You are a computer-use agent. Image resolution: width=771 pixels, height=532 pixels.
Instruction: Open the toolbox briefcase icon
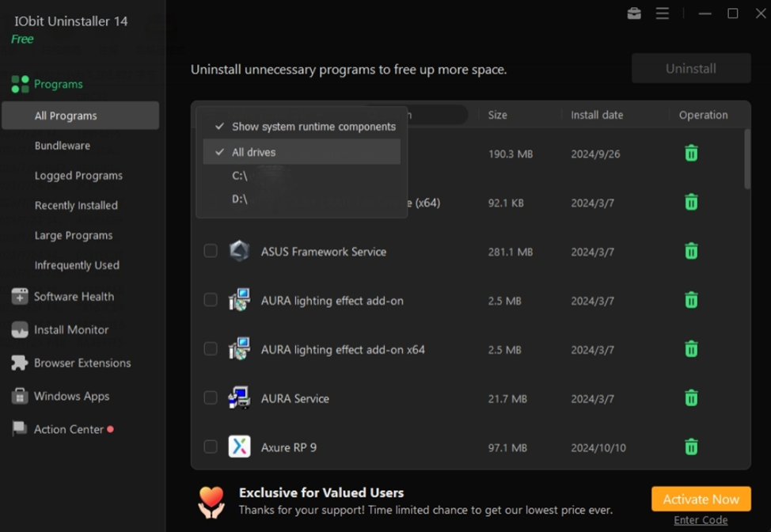[x=634, y=13]
